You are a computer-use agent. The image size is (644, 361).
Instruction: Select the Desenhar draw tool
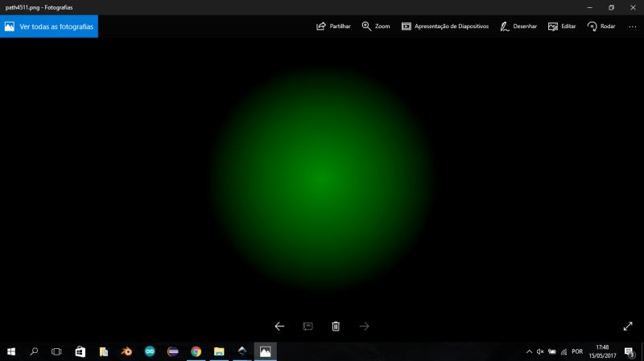click(x=518, y=27)
